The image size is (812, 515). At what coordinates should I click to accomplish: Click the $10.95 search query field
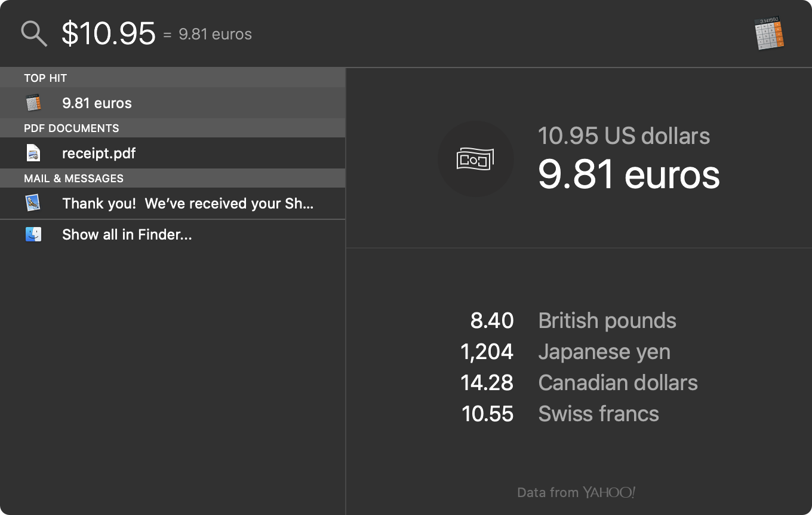pos(109,33)
